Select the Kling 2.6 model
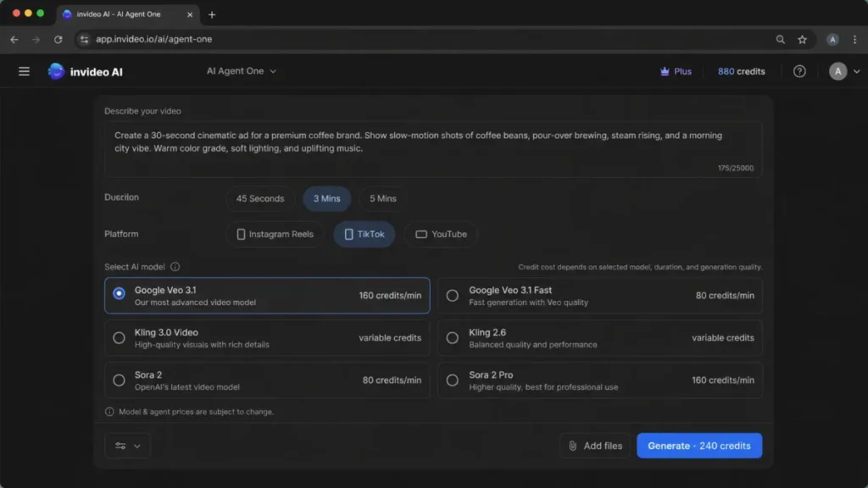This screenshot has width=868, height=488. 600,338
